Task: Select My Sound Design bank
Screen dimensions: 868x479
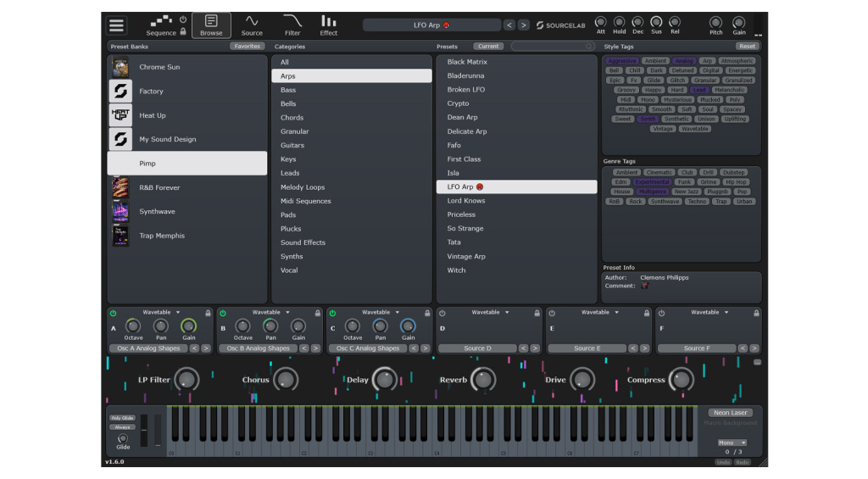Action: (187, 139)
